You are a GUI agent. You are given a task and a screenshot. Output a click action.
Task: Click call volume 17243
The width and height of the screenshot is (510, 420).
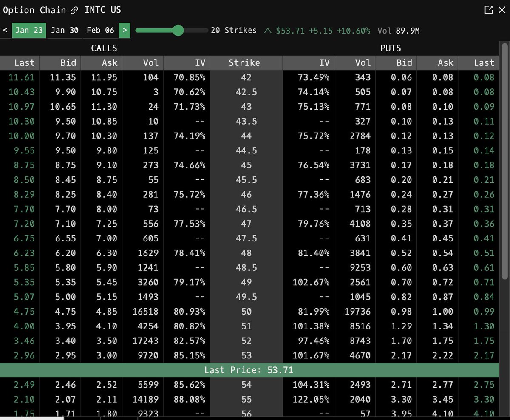point(145,341)
